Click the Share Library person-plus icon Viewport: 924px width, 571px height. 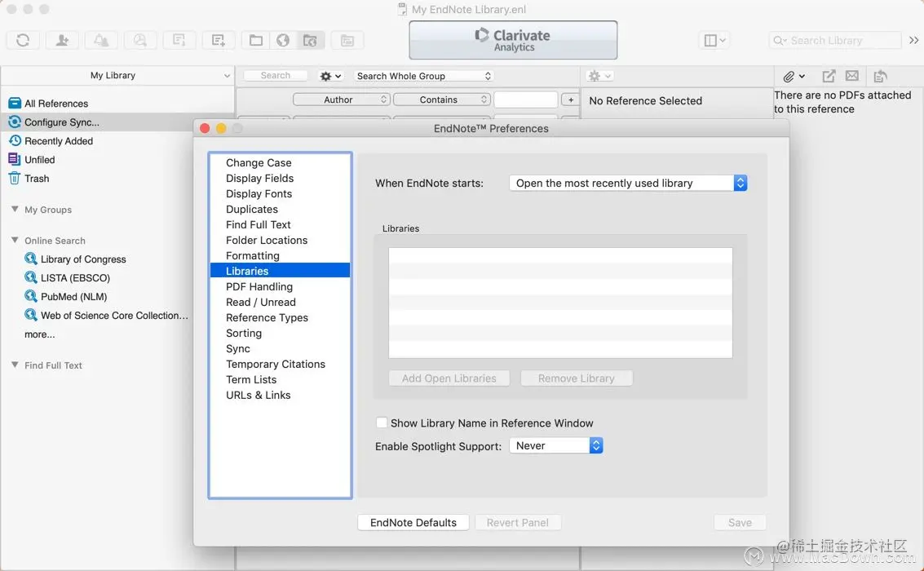(x=62, y=40)
